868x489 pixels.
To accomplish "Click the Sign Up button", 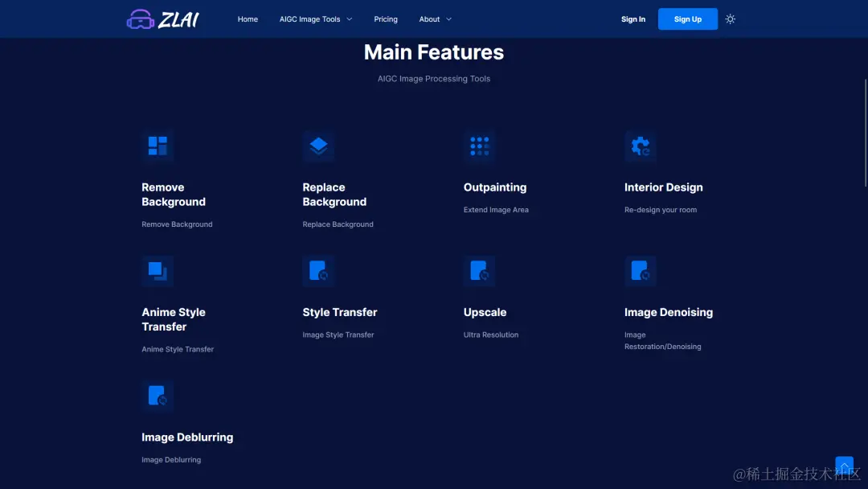I will tap(687, 19).
